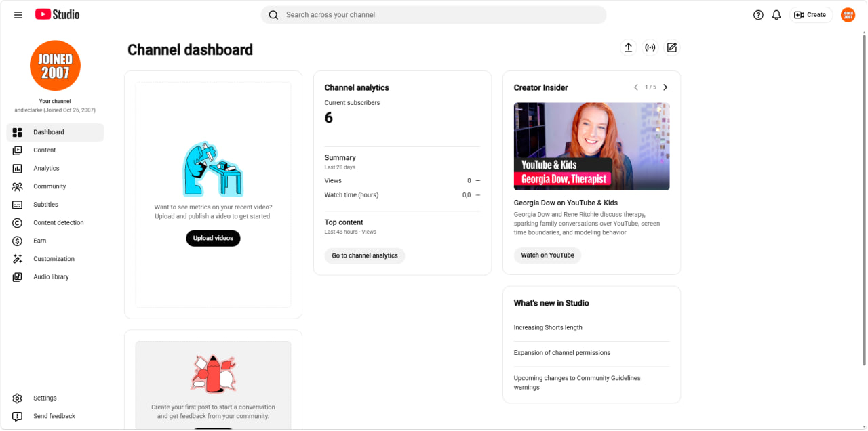
Task: Click the search magnifier icon
Action: click(x=273, y=15)
